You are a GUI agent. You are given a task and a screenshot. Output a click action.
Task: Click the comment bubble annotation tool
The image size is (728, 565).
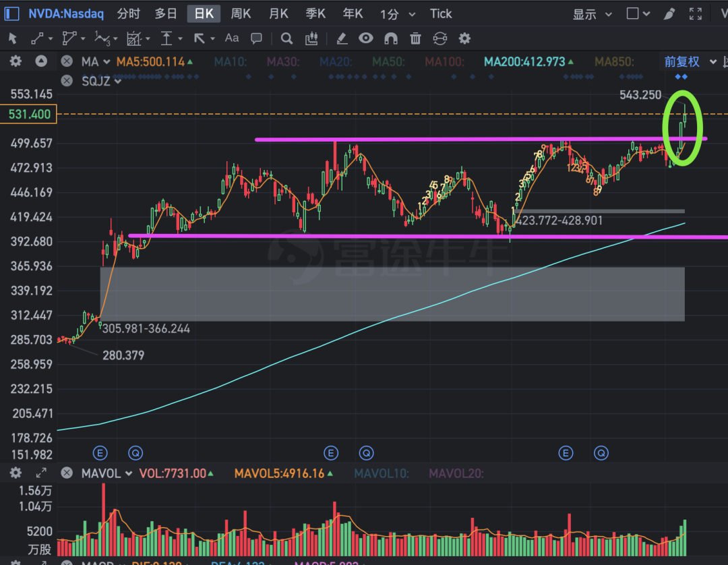pos(256,38)
